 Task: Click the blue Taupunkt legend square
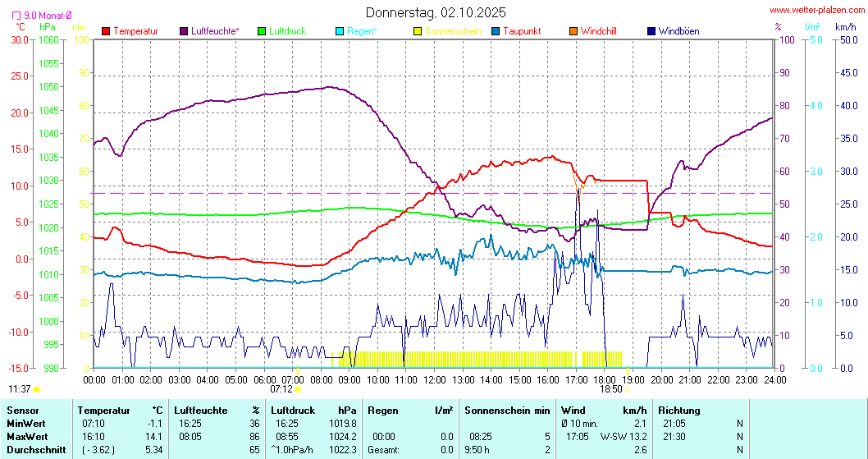[496, 31]
